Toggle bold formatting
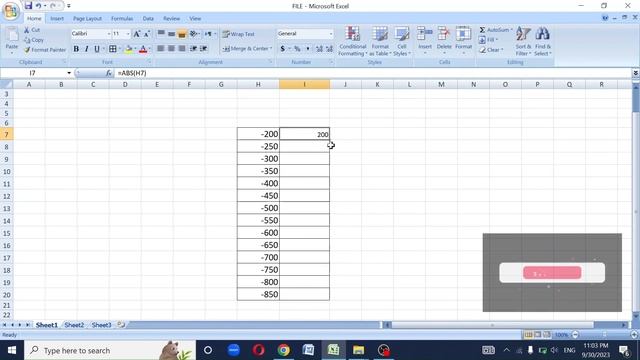 point(76,49)
